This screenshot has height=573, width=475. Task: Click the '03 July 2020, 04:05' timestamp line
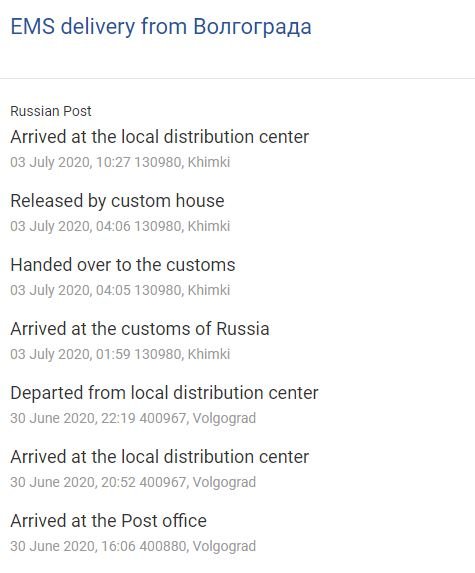(120, 290)
